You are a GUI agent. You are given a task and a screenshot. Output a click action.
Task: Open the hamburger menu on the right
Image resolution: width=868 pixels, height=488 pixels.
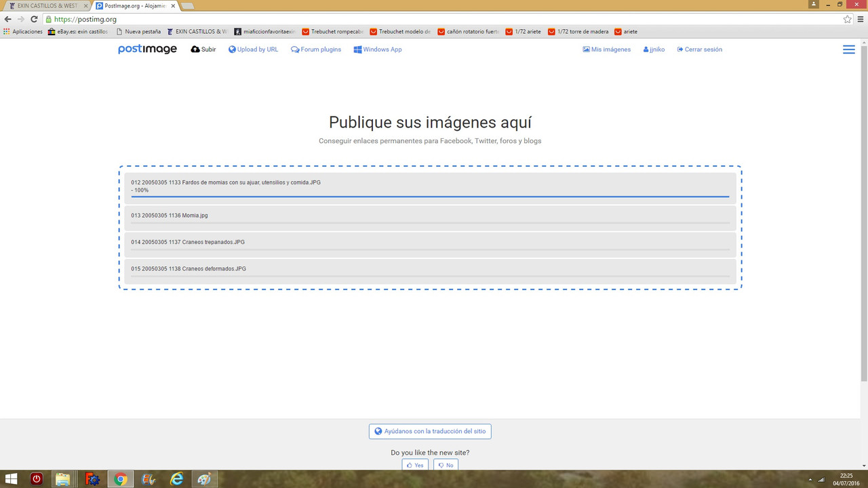click(848, 49)
